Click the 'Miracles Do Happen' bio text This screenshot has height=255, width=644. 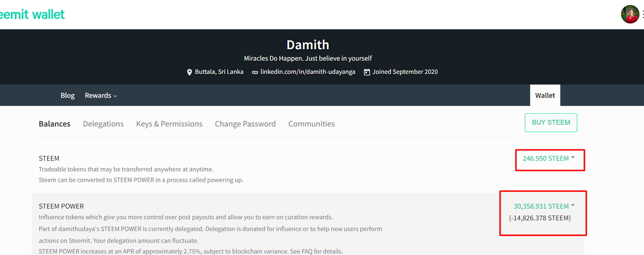pos(308,58)
